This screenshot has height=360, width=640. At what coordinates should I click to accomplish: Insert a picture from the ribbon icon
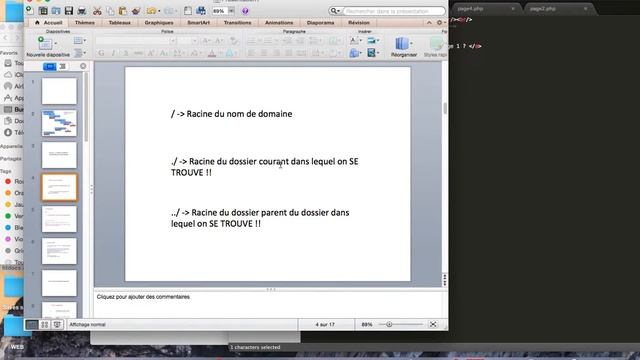click(x=371, y=40)
